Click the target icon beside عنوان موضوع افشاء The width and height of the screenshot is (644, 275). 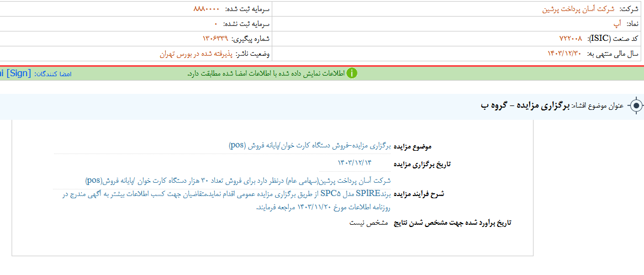click(x=636, y=106)
